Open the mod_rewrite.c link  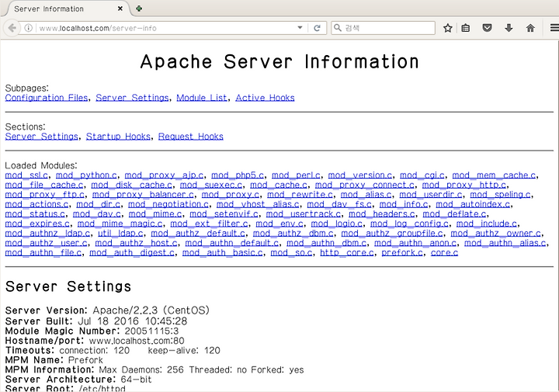pyautogui.click(x=300, y=195)
